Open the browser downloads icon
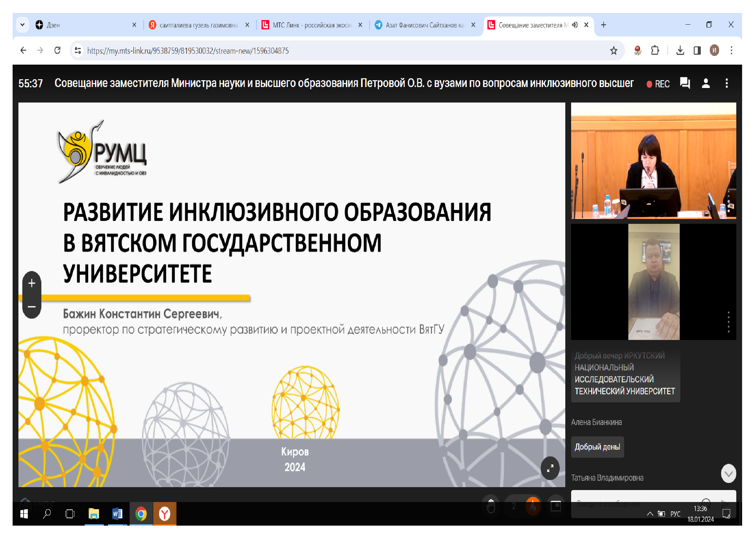Image resolution: width=756 pixels, height=535 pixels. (680, 51)
